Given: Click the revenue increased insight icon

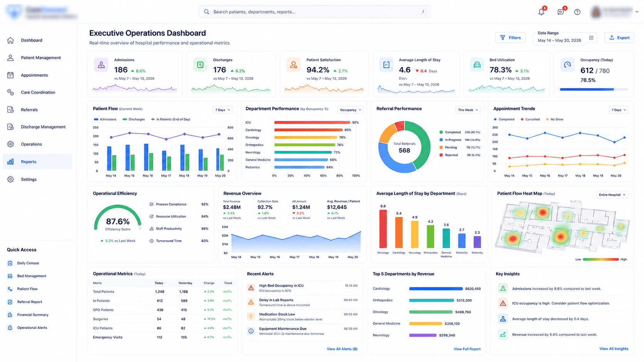Looking at the screenshot, I should click(503, 334).
